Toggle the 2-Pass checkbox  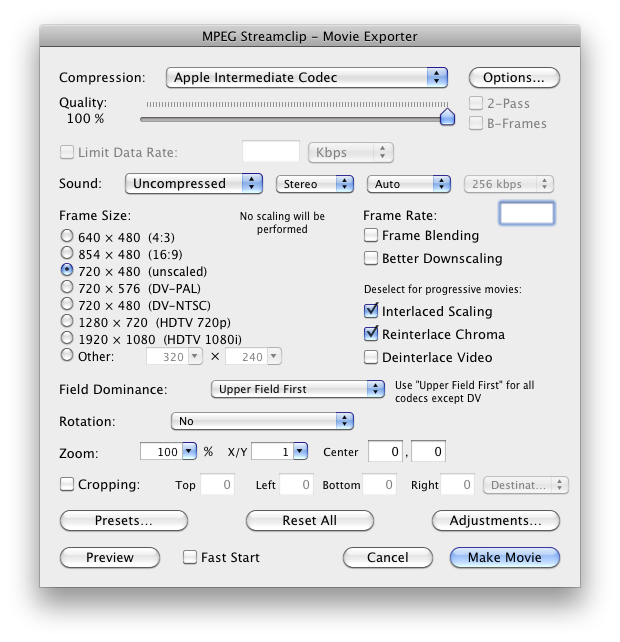pos(475,103)
